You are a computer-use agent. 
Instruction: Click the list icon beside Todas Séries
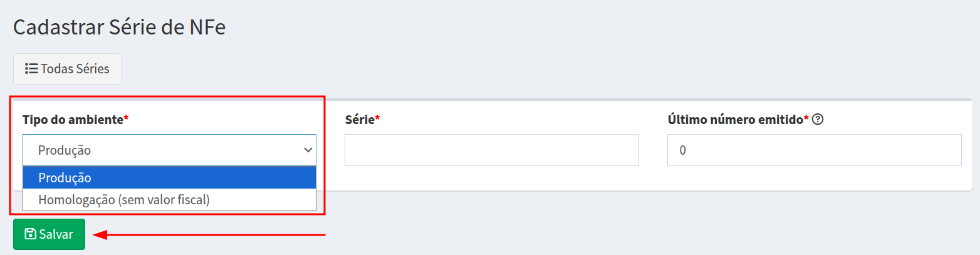(31, 68)
